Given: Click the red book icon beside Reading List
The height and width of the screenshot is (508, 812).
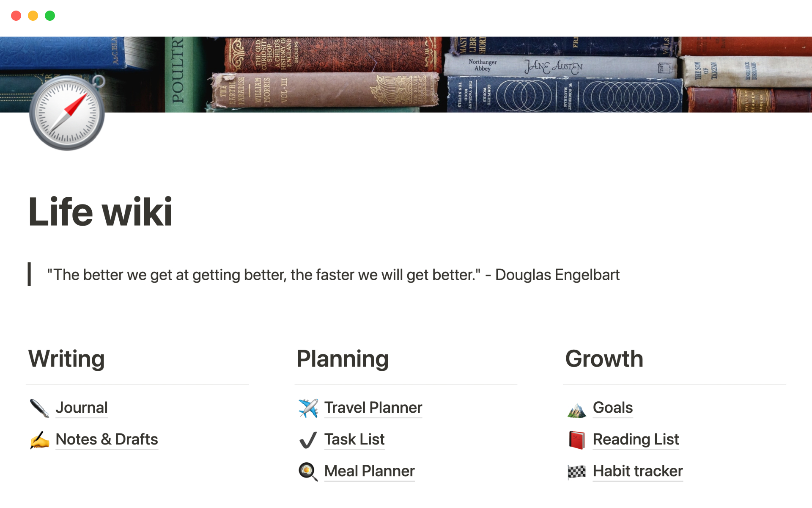Looking at the screenshot, I should point(577,440).
